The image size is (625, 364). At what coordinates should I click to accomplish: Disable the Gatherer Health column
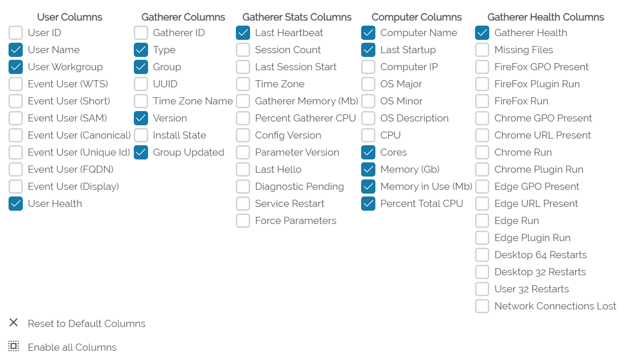coord(482,32)
